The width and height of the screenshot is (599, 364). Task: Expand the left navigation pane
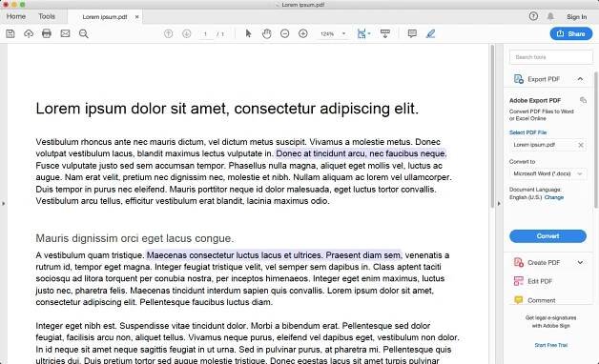[x=4, y=204]
